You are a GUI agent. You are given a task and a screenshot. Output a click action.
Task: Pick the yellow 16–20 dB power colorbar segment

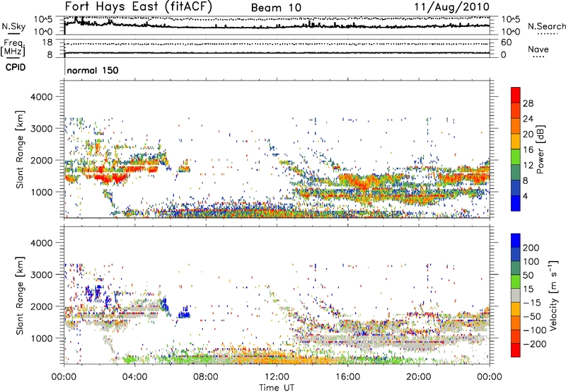pos(516,142)
